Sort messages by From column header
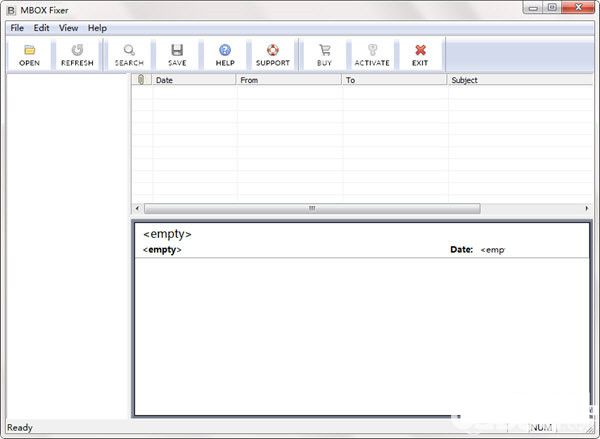 pyautogui.click(x=289, y=80)
